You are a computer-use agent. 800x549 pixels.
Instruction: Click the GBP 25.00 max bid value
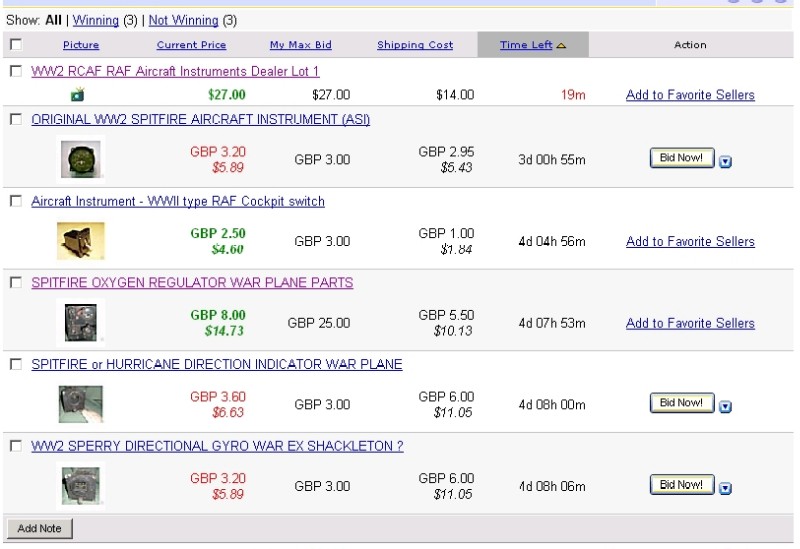pyautogui.click(x=319, y=323)
